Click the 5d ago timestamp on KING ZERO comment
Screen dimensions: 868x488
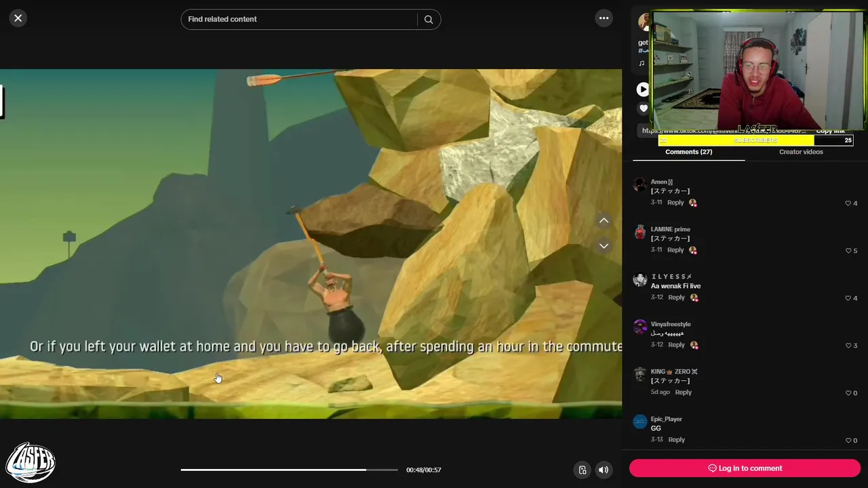660,392
